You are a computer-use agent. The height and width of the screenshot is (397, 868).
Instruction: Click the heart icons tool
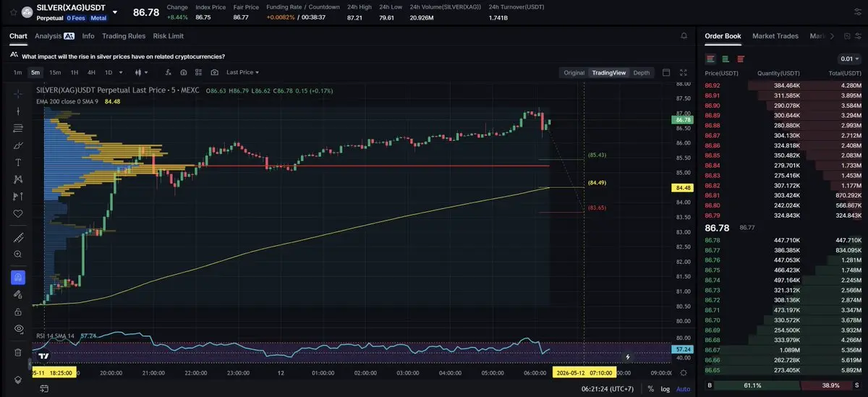(x=18, y=213)
